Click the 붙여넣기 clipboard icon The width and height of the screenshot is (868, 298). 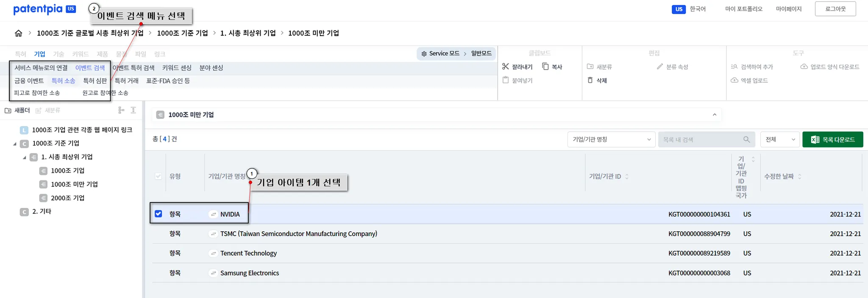click(505, 80)
